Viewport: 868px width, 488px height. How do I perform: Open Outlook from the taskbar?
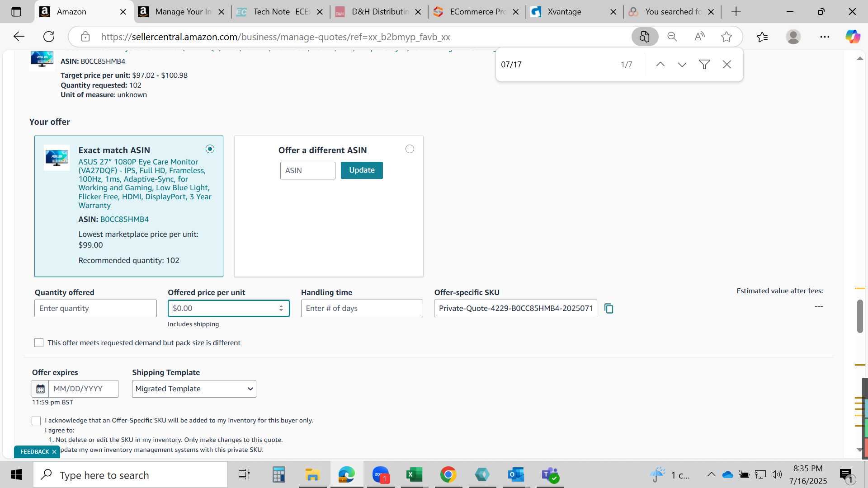tap(516, 475)
